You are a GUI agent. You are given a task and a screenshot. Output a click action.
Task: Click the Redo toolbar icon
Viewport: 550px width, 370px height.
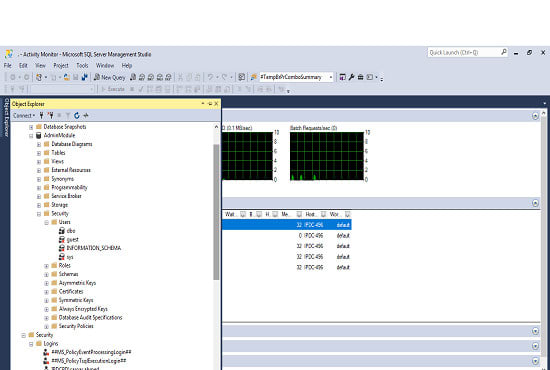(224, 77)
